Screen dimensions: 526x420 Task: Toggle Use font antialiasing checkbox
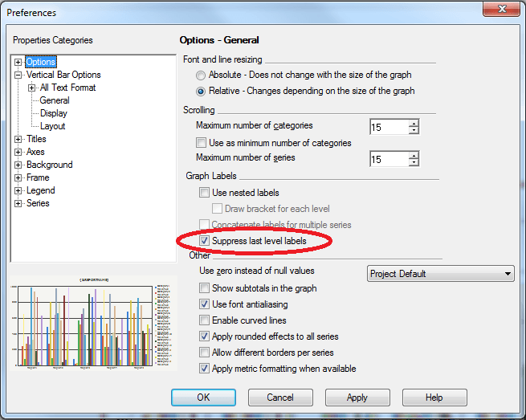204,304
